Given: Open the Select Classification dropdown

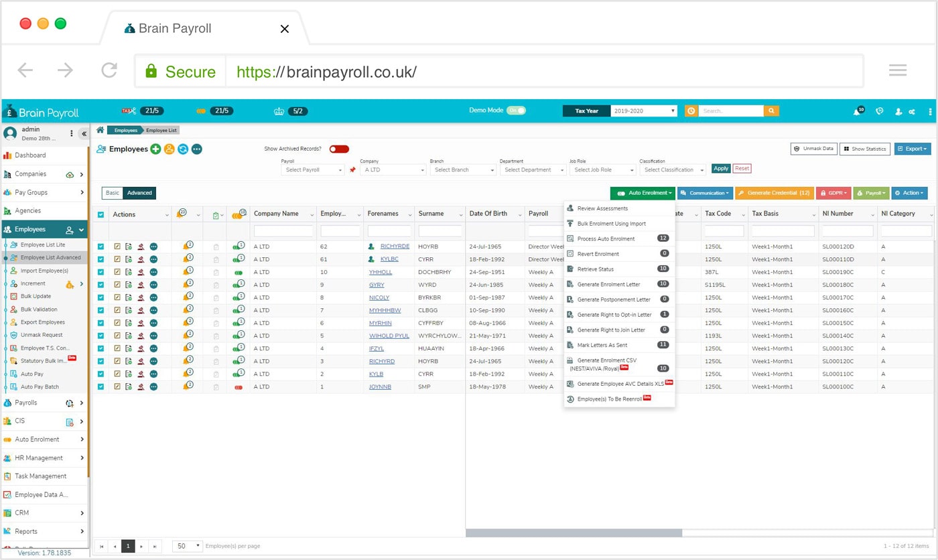Looking at the screenshot, I should pos(673,170).
